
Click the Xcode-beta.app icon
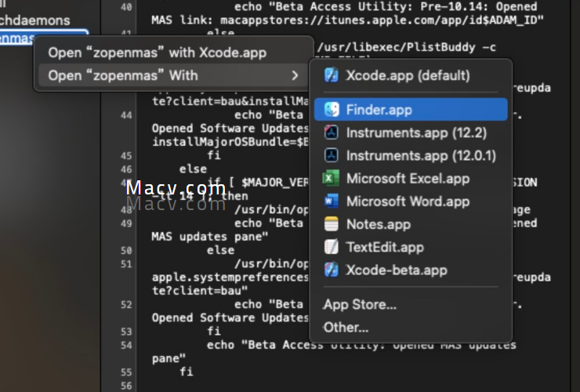click(x=331, y=270)
